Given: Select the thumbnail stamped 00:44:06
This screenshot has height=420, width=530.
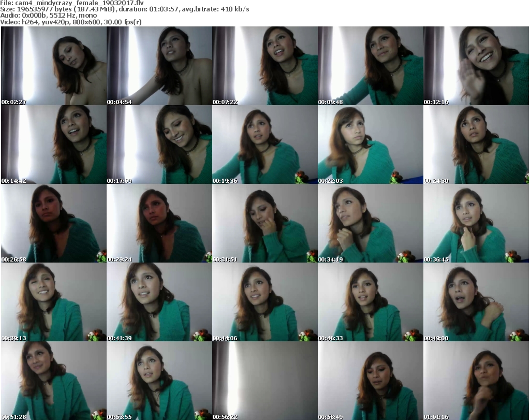Looking at the screenshot, I should 265,302.
